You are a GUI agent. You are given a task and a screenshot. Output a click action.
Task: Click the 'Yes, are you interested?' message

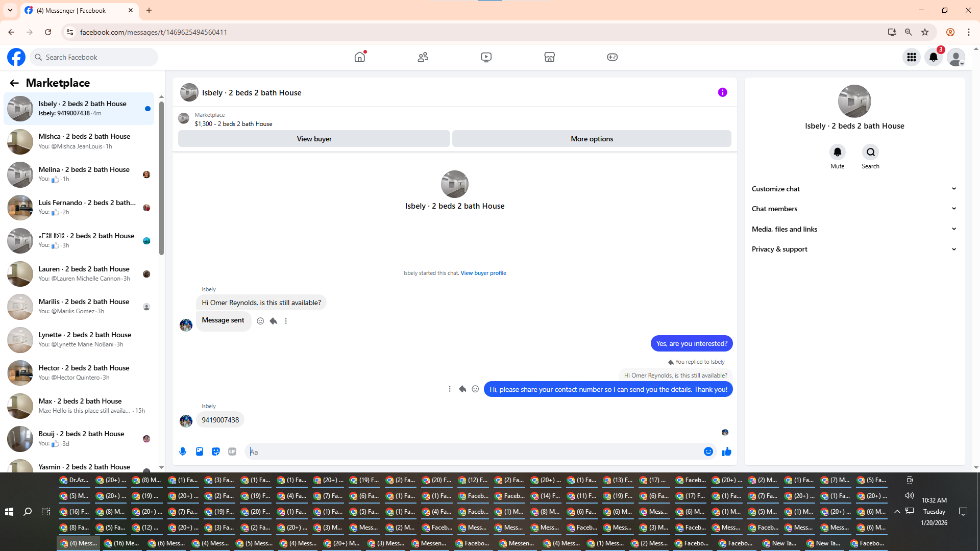coord(692,343)
